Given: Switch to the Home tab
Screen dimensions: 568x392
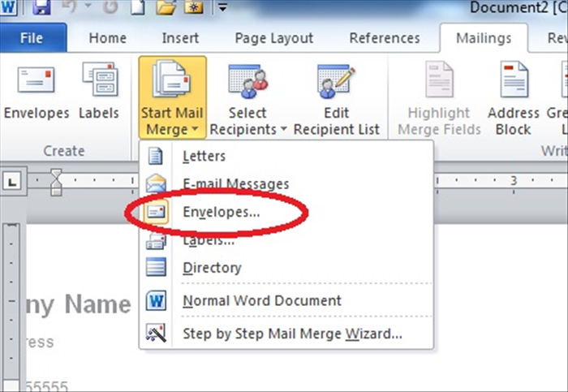Looking at the screenshot, I should click(x=108, y=37).
